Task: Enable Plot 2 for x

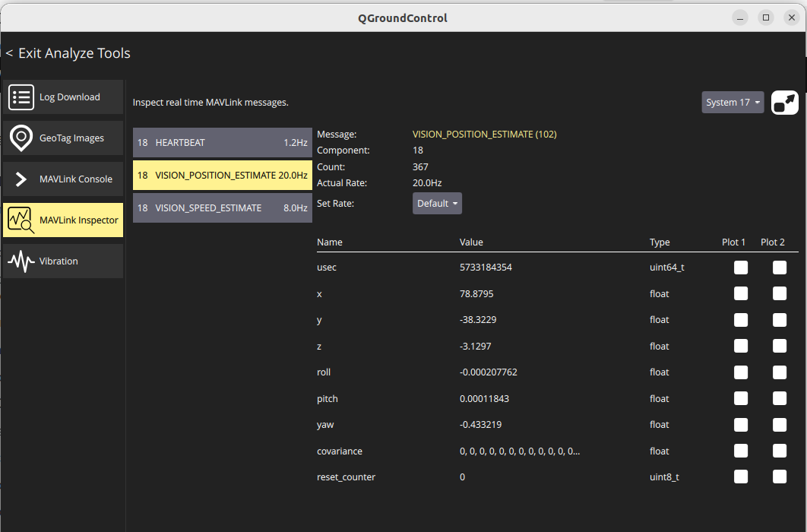Action: pos(779,293)
